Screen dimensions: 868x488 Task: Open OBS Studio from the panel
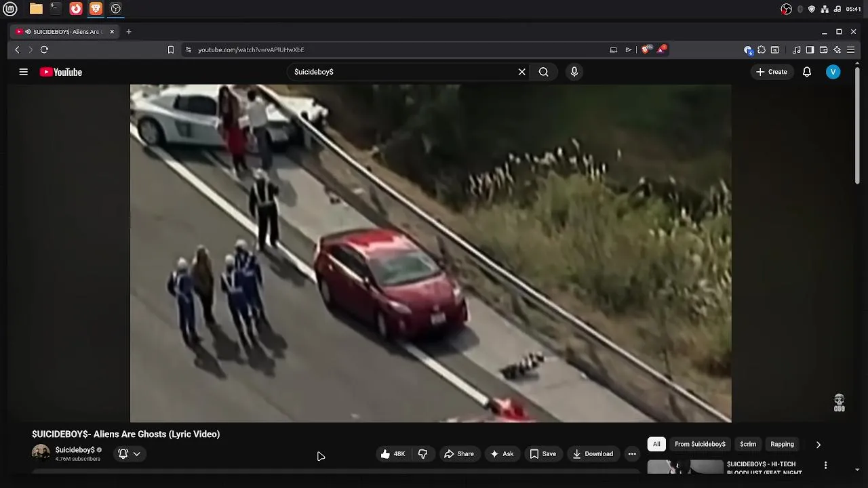(x=116, y=9)
